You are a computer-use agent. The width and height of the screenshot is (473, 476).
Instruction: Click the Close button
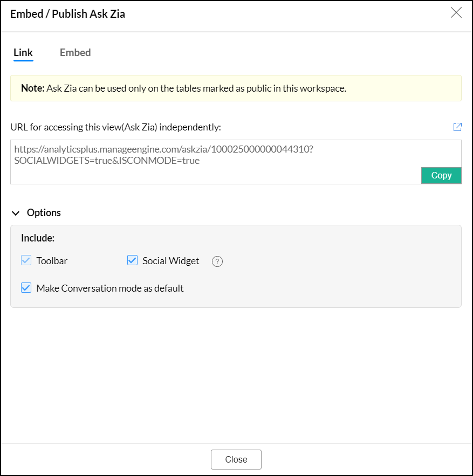[236, 459]
